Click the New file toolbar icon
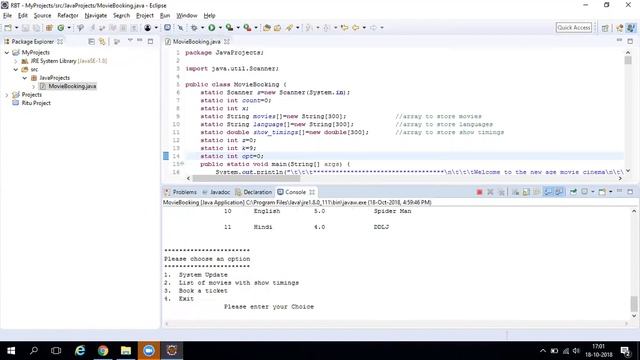This screenshot has width=640, height=360. tap(8, 28)
